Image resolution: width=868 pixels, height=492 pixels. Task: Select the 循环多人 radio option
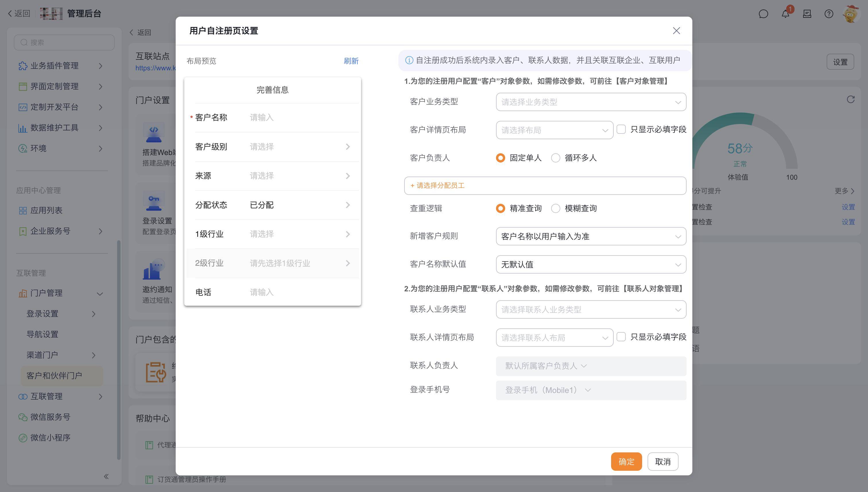556,158
